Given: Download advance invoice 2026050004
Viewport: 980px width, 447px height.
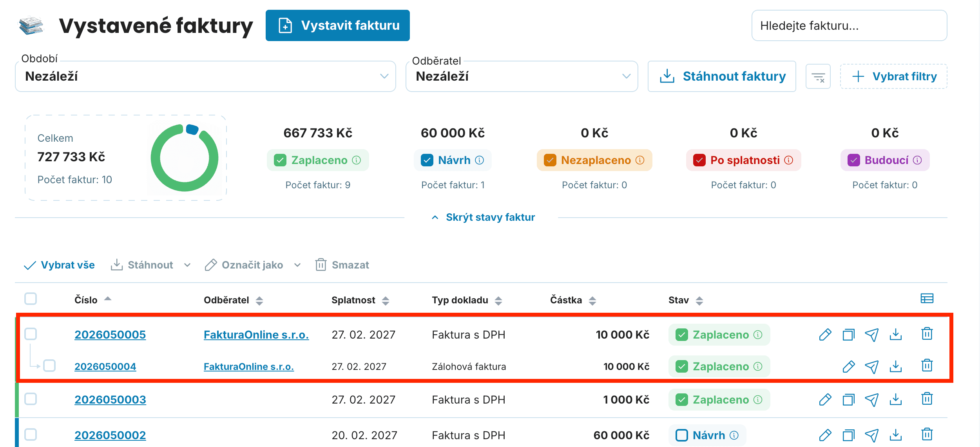Looking at the screenshot, I should (x=896, y=366).
